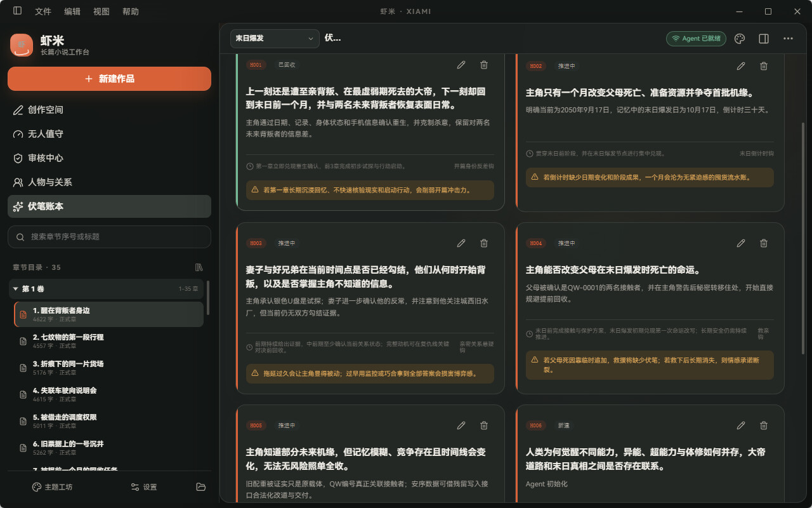Open the 人物与关系 section
Viewport: 812px width, 508px height.
(109, 182)
